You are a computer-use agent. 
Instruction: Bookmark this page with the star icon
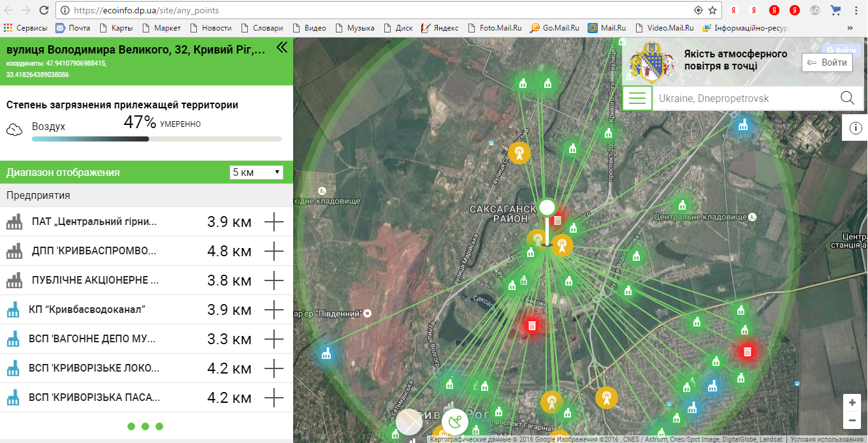point(712,10)
